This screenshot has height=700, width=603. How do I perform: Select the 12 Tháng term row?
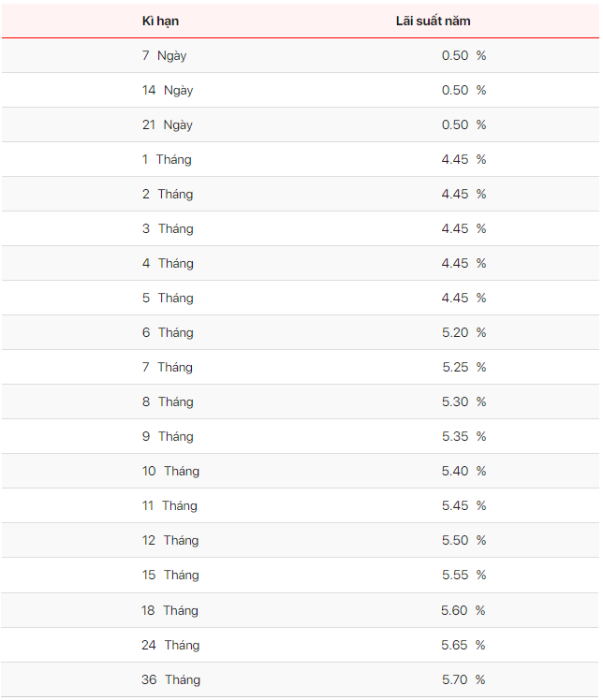(301, 540)
